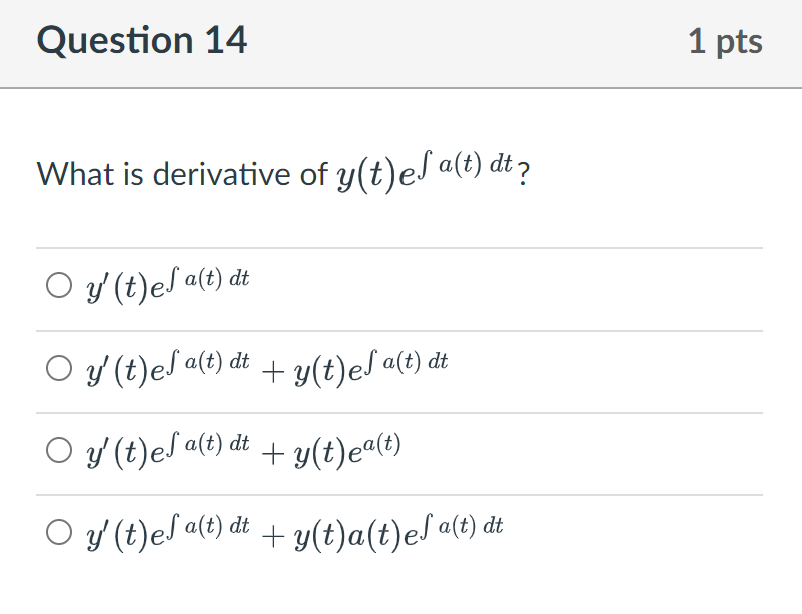This screenshot has width=802, height=614.
Task: Click the divider under the question
Action: pos(400,247)
